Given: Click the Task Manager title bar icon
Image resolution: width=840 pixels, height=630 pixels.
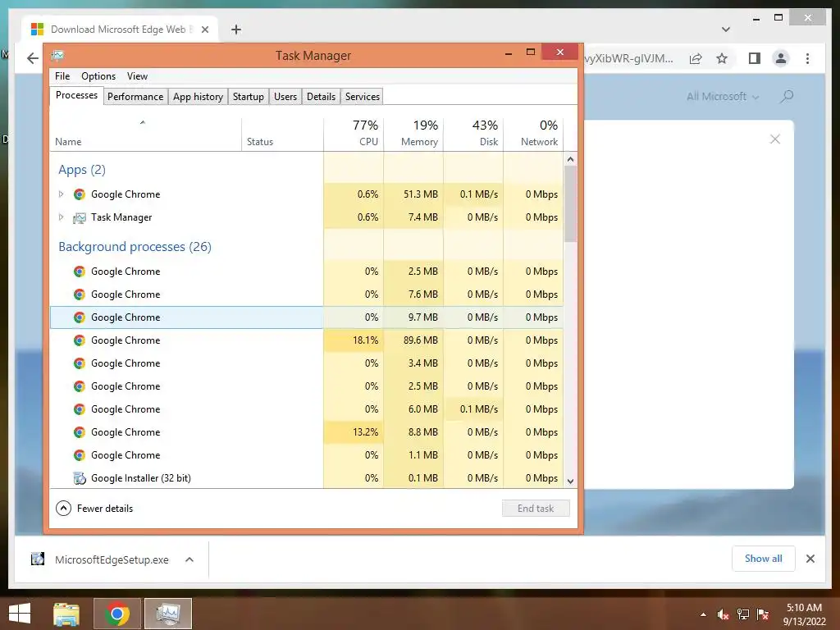Looking at the screenshot, I should (57, 55).
